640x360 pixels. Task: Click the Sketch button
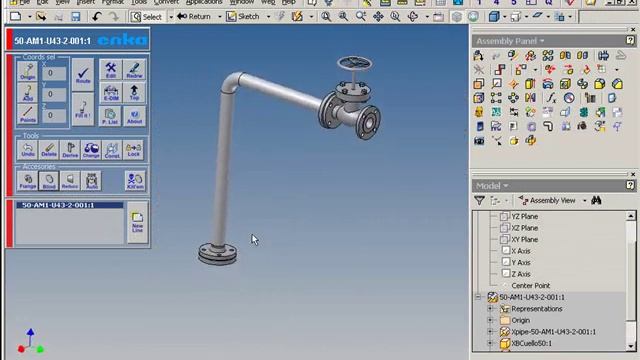click(243, 16)
